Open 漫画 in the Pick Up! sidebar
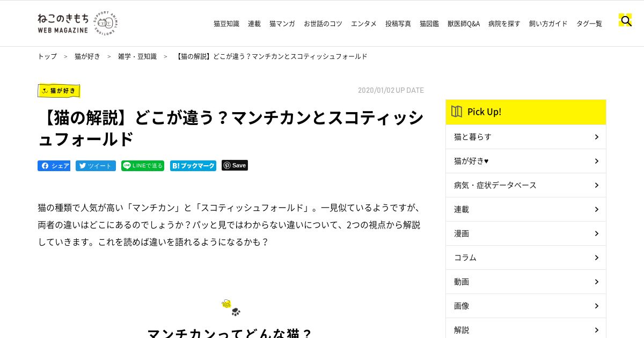This screenshot has width=644, height=338. [x=526, y=233]
